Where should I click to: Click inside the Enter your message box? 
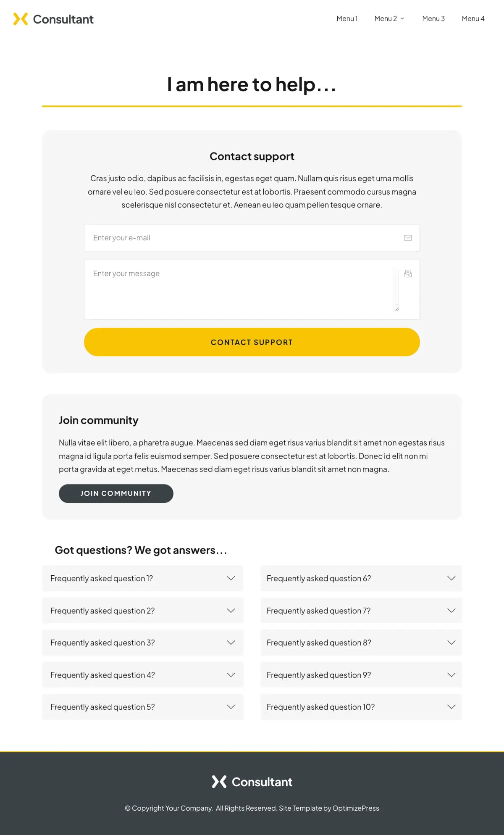pyautogui.click(x=239, y=289)
